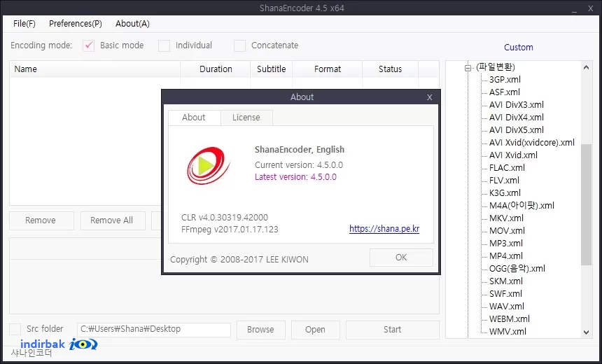
Task: Select the MOV.xml preset
Action: pos(507,231)
